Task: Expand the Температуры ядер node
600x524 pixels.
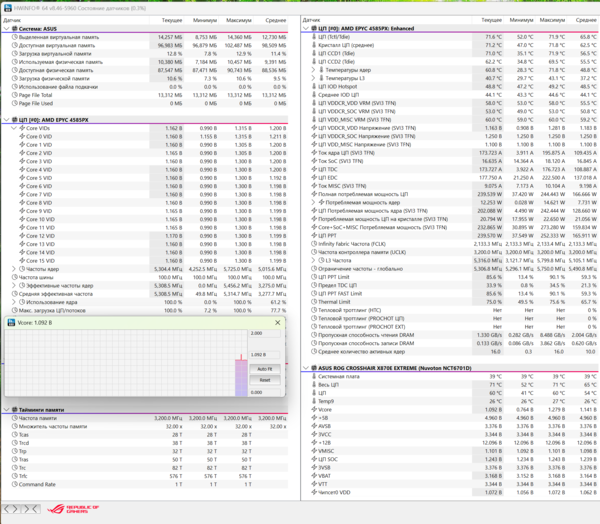Action: (x=313, y=70)
